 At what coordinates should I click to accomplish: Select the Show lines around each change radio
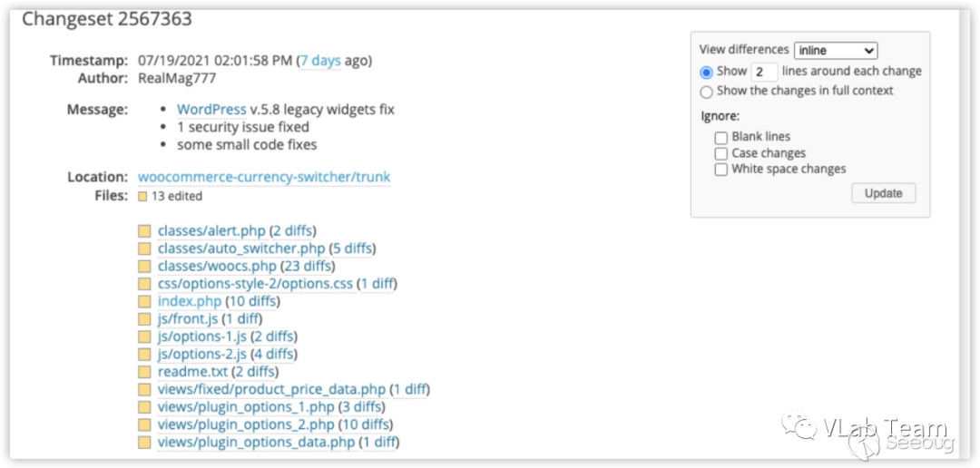(x=707, y=73)
